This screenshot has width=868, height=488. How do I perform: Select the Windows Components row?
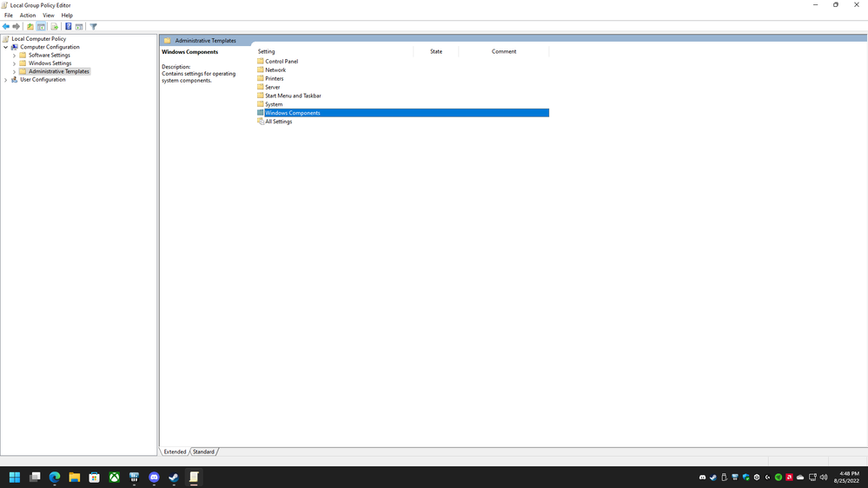pos(402,113)
